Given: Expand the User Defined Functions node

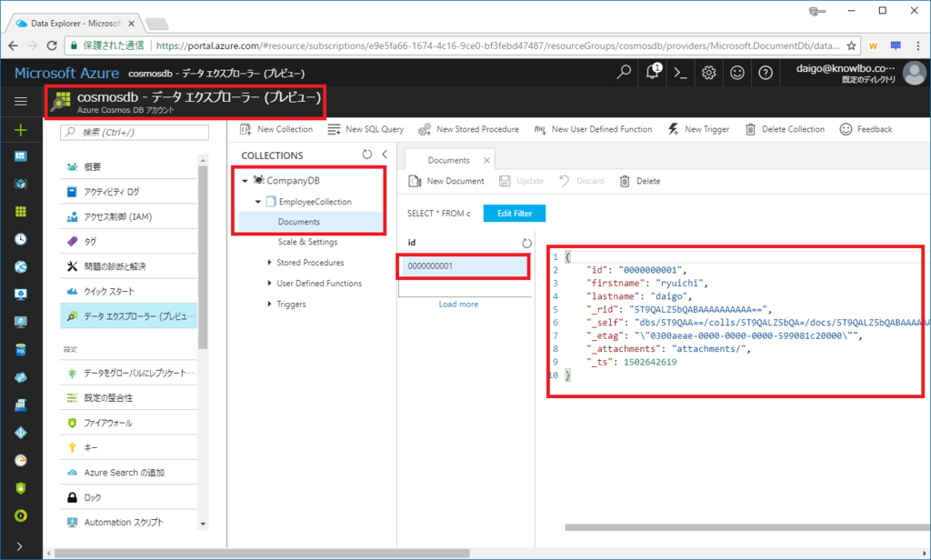Looking at the screenshot, I should click(269, 284).
